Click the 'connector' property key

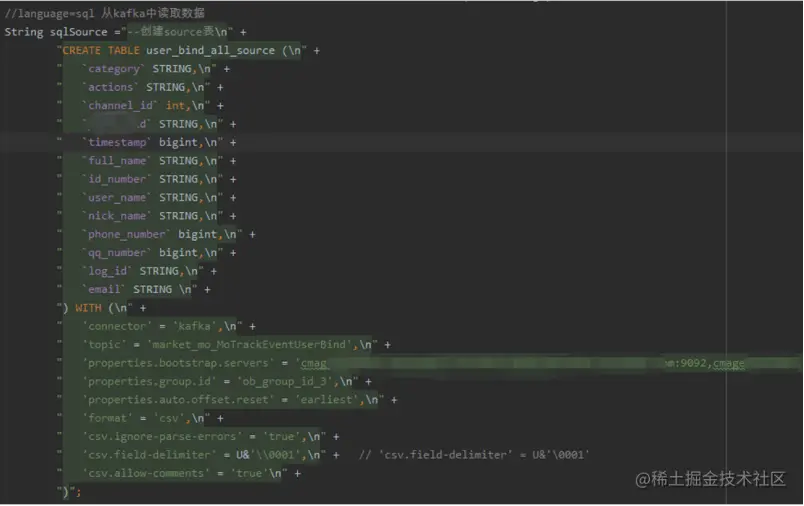point(117,326)
